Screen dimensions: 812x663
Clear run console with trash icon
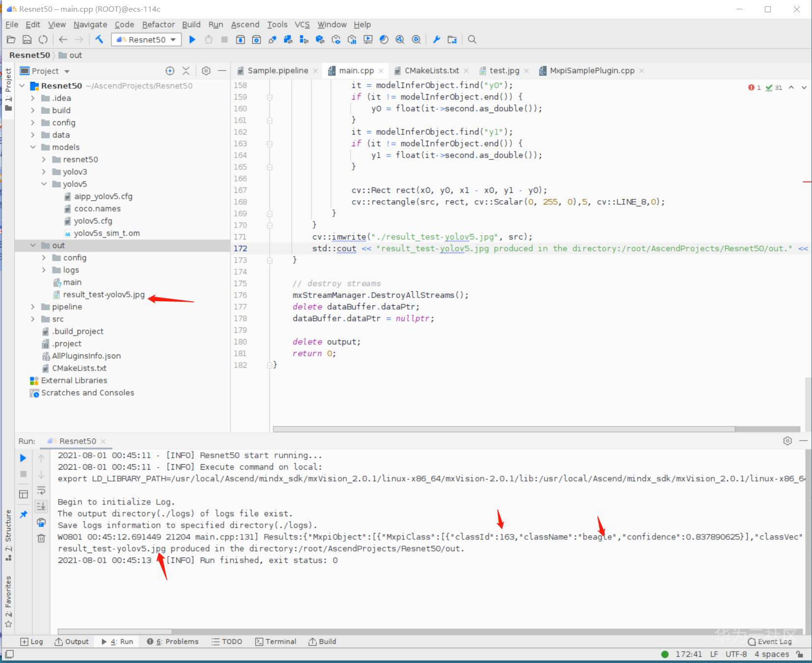[x=41, y=538]
